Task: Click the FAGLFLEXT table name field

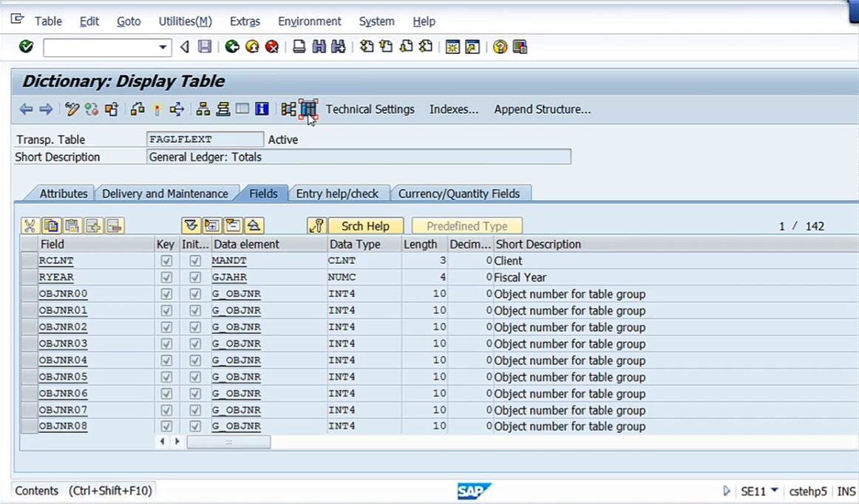Action: 205,139
